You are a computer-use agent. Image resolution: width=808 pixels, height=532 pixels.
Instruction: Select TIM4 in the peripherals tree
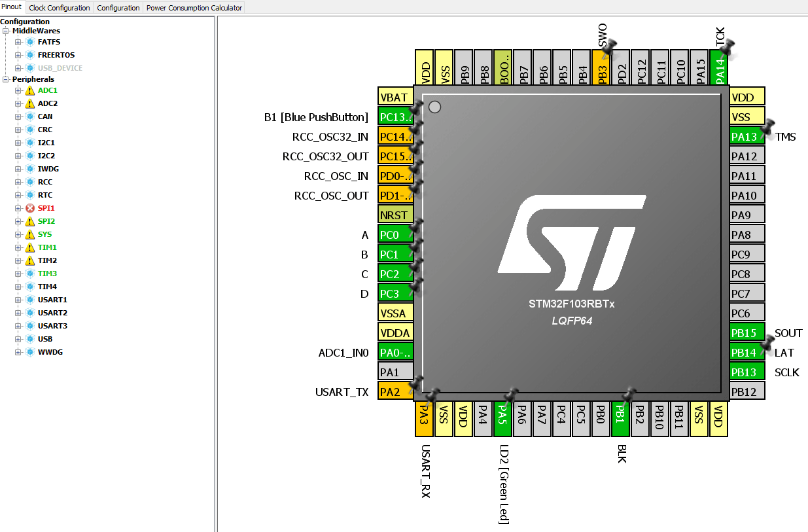[x=47, y=287]
